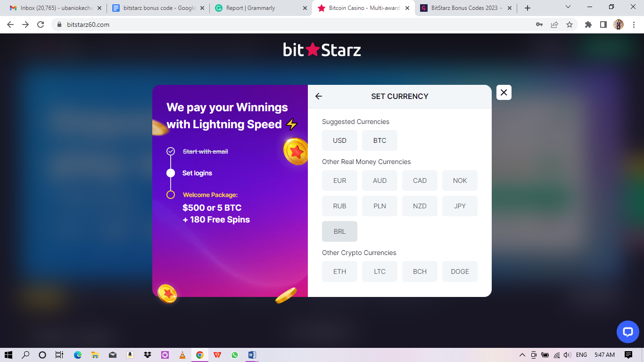Pick DOGE crypto currency
The height and width of the screenshot is (362, 644).
[x=460, y=271]
